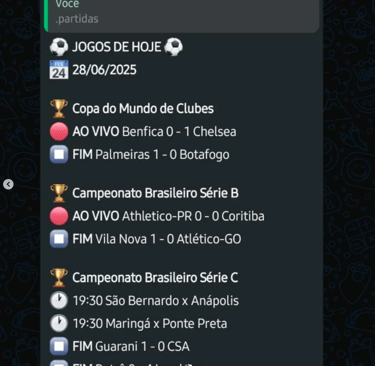The image size is (375, 366).
Task: Click the stop square icon beside Palmeiras 1 - 0 Botafogo
Action: [x=59, y=154]
